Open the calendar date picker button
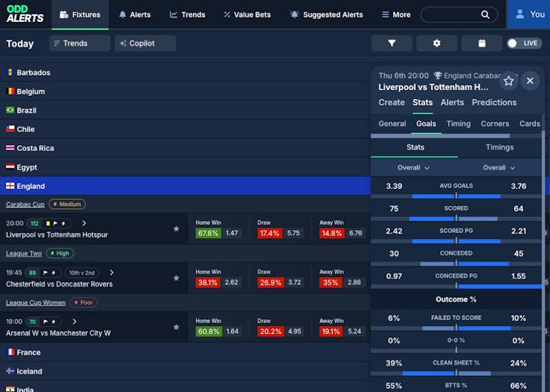The width and height of the screenshot is (550, 392). point(482,43)
